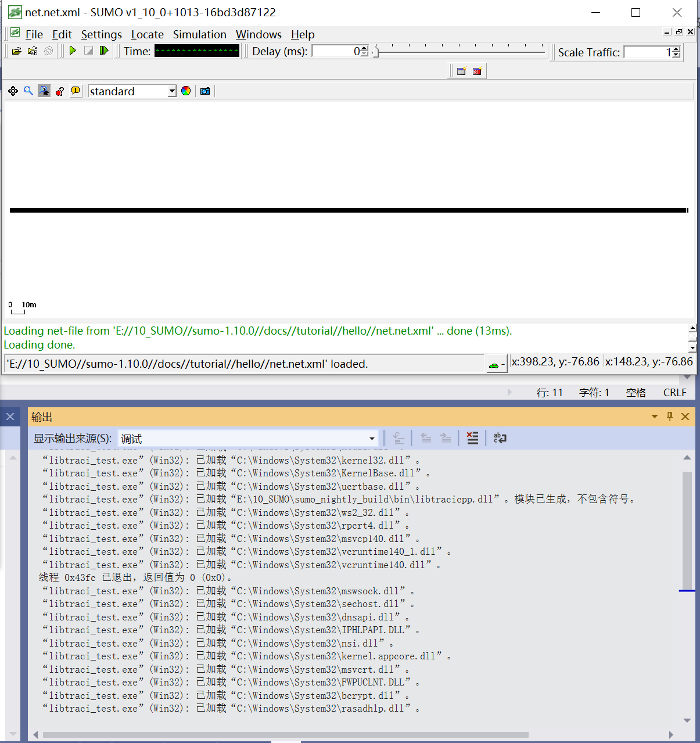
Task: Take a snapshot using the camera icon
Action: pos(204,91)
